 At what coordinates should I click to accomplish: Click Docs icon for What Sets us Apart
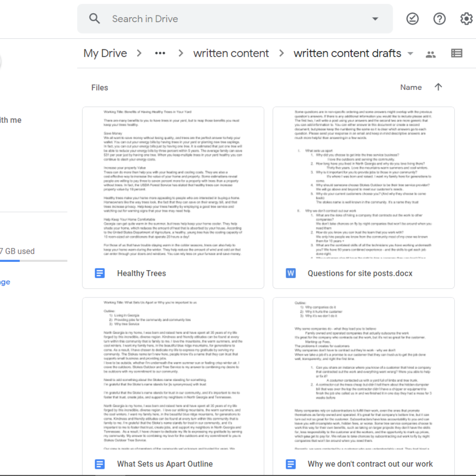[x=100, y=464]
